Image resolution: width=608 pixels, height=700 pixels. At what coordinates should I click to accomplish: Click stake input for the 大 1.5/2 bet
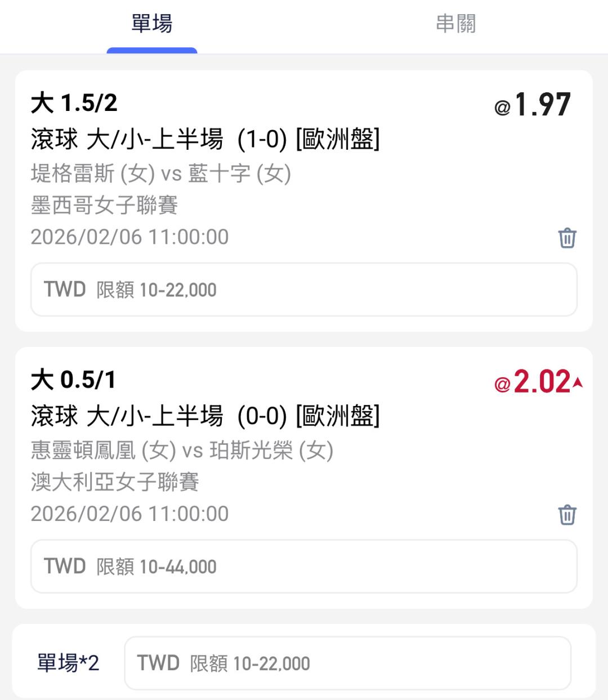304,289
